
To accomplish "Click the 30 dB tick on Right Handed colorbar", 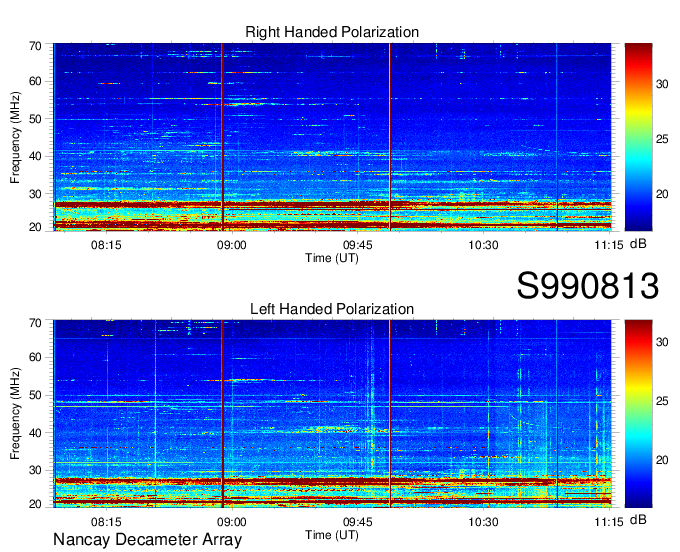I will click(662, 84).
